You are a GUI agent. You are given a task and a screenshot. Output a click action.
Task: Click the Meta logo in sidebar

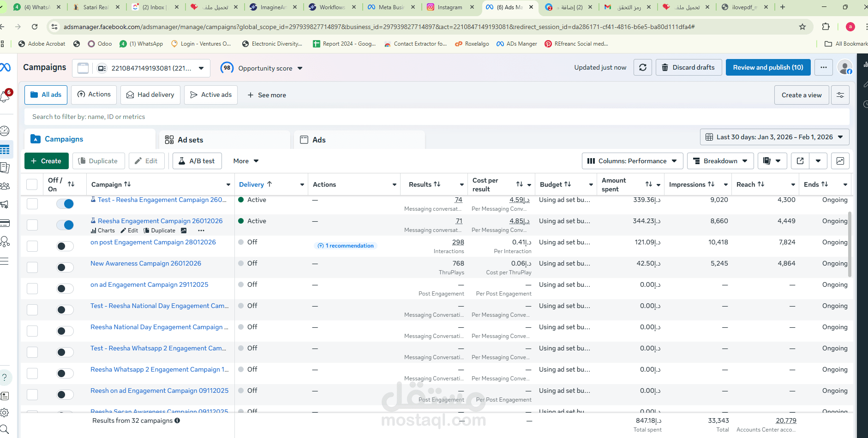pyautogui.click(x=5, y=67)
